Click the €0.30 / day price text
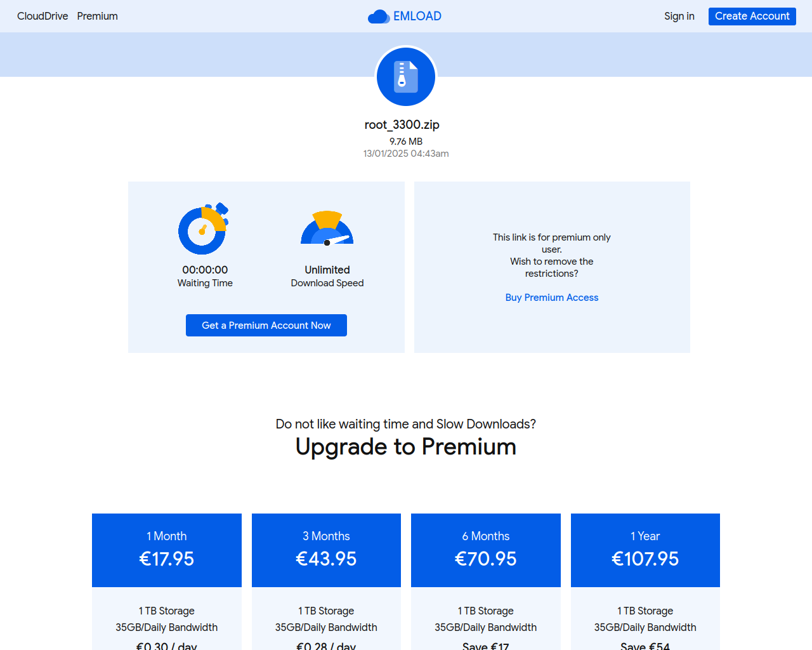This screenshot has height=650, width=812. tap(167, 646)
